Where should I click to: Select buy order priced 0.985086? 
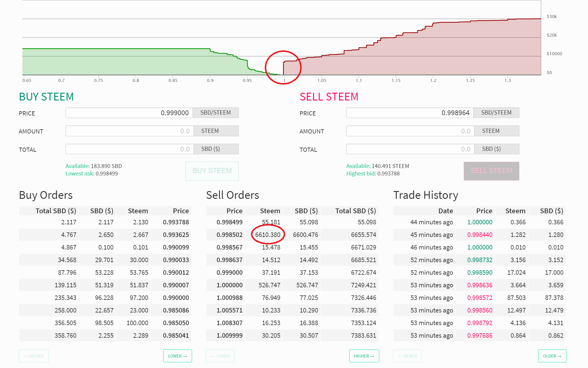[105, 310]
